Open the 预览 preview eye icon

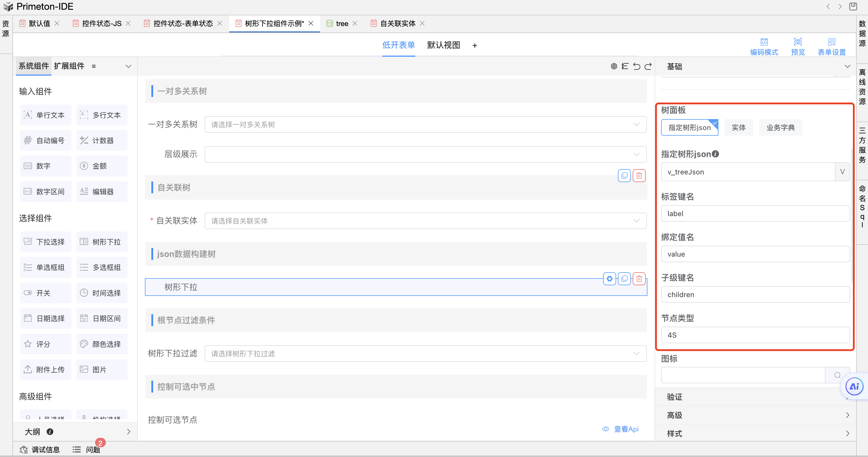pyautogui.click(x=798, y=42)
